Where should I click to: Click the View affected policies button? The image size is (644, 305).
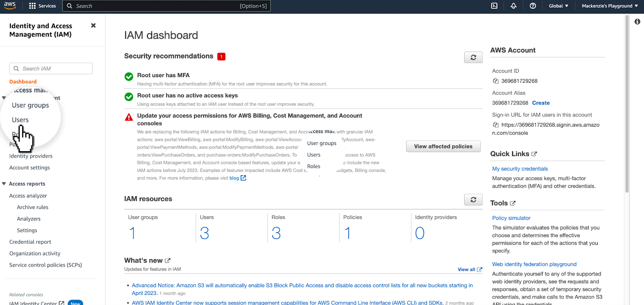point(443,146)
